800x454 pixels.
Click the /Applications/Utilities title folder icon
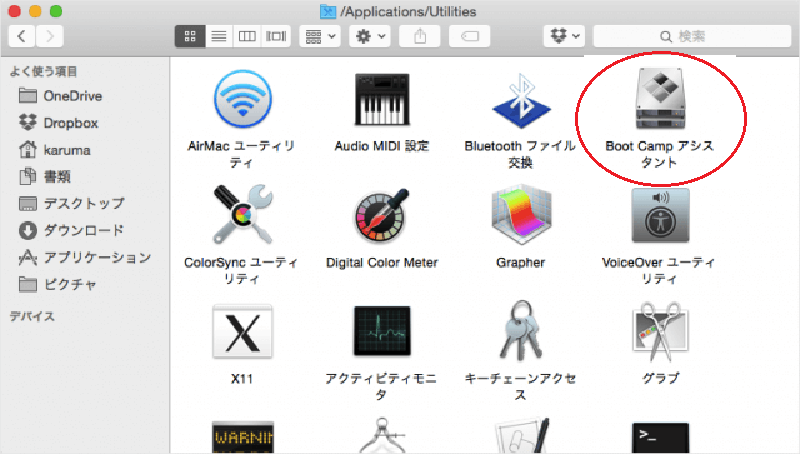point(328,11)
